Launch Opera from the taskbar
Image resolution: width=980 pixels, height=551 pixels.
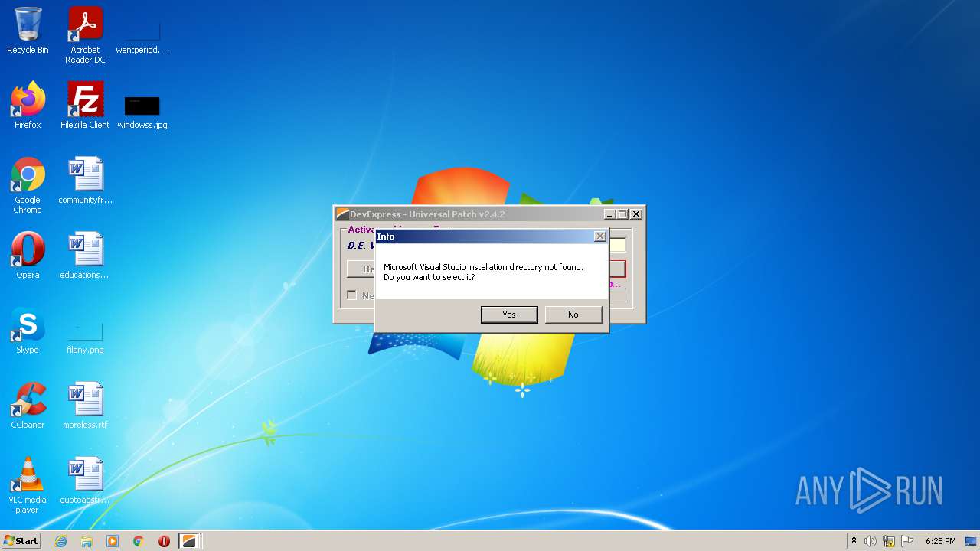click(164, 541)
